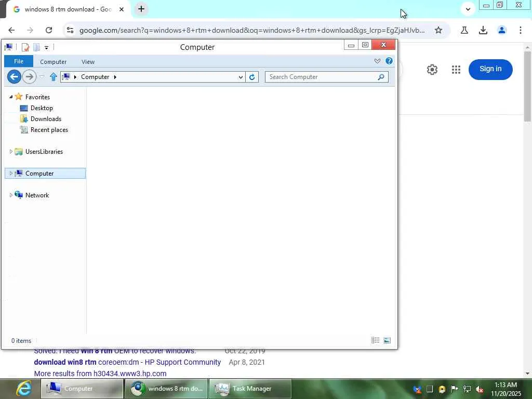Click the search magnifier icon in Explorer
The width and height of the screenshot is (532, 399).
click(x=381, y=77)
